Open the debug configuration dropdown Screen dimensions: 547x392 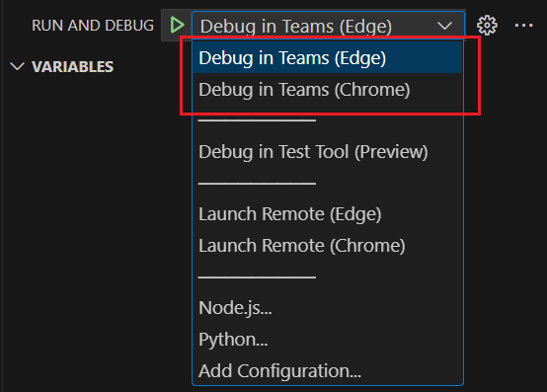pyautogui.click(x=328, y=26)
